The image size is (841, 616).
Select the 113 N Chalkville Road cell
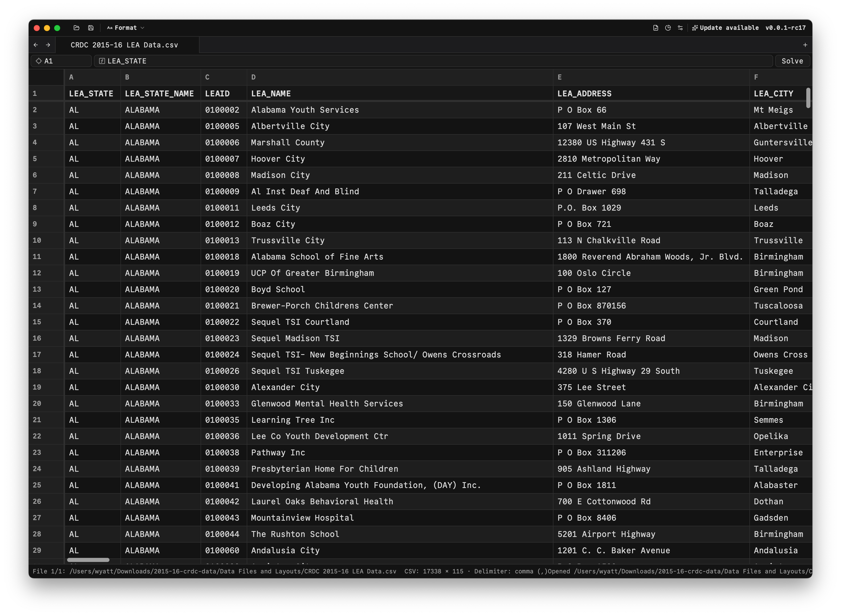click(x=651, y=240)
